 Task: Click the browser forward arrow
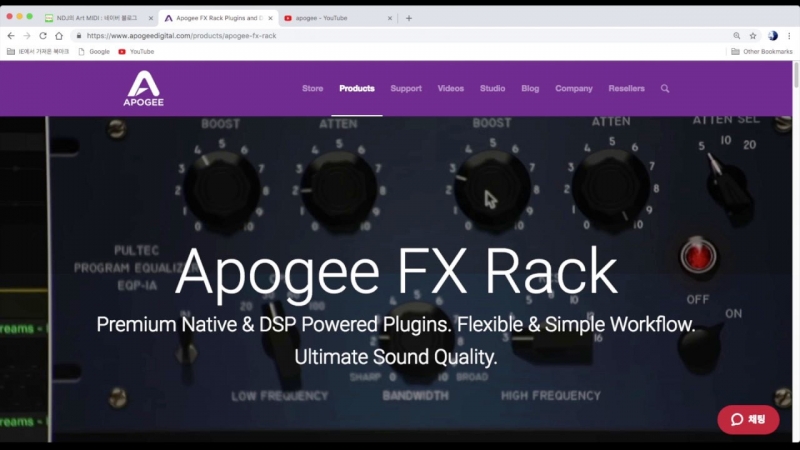27,36
